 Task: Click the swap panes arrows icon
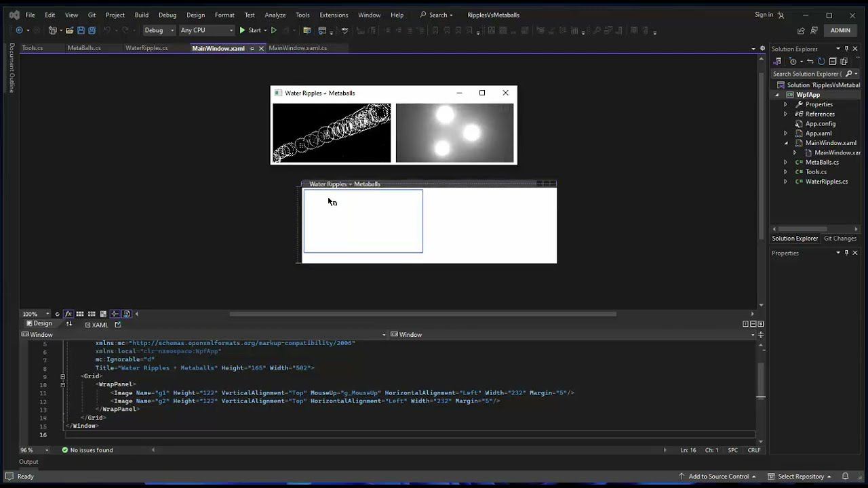tap(68, 324)
